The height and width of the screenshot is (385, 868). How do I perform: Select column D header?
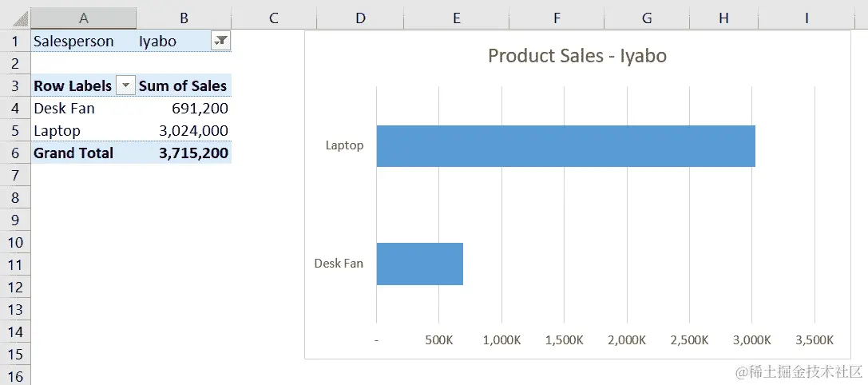click(360, 18)
